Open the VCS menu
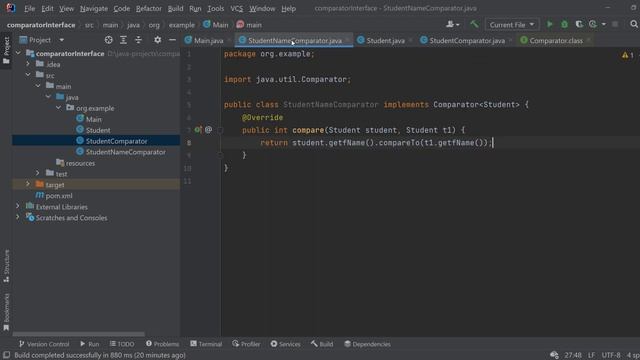This screenshot has height=360, width=640. [236, 8]
